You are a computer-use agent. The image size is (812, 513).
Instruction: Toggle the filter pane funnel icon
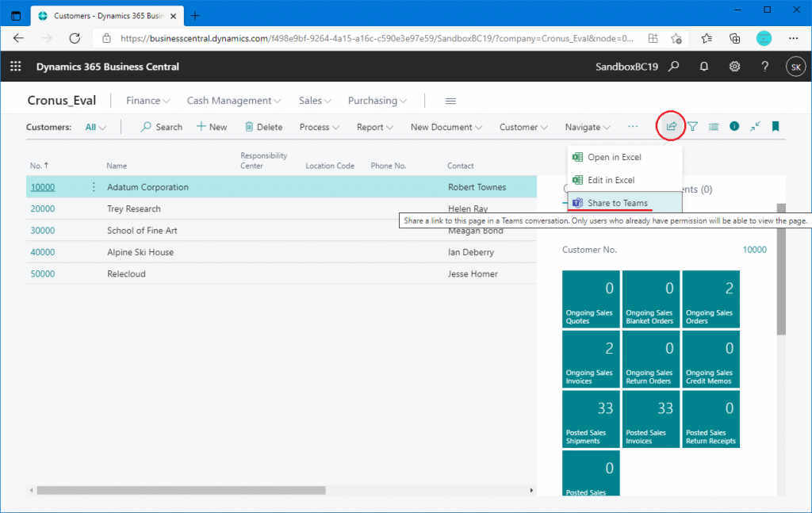(x=692, y=126)
